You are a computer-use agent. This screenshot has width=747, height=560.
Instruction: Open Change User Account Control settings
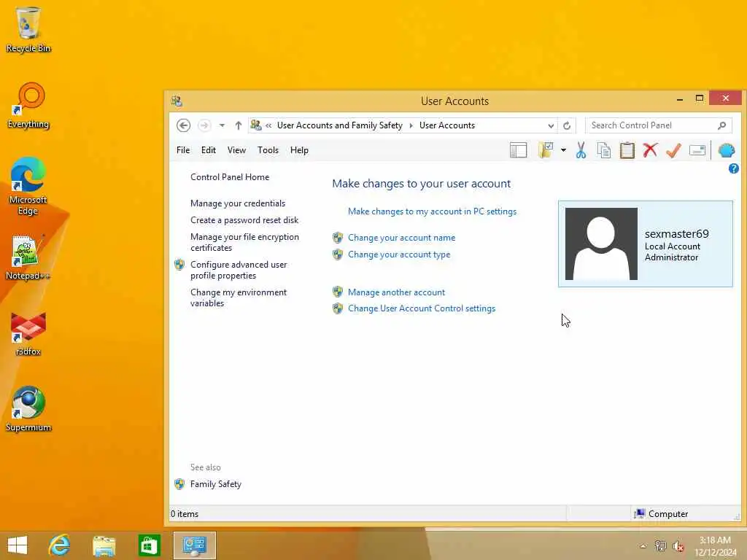coord(422,308)
